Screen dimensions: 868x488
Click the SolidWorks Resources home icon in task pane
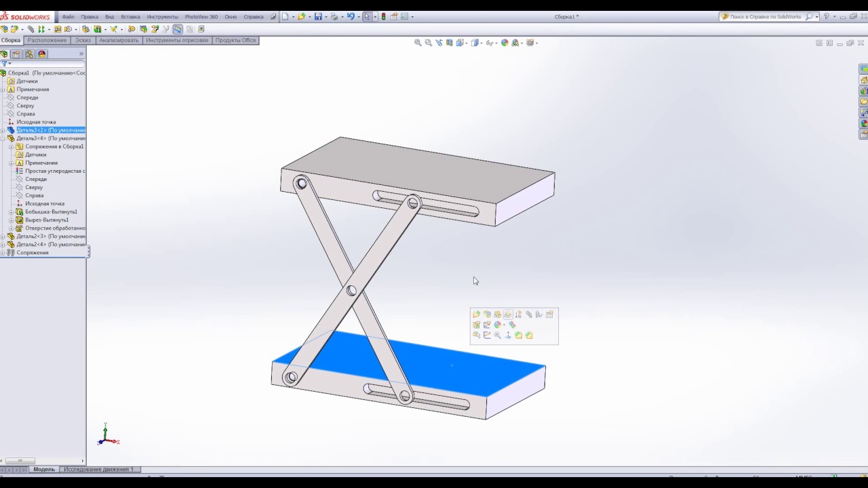point(864,80)
